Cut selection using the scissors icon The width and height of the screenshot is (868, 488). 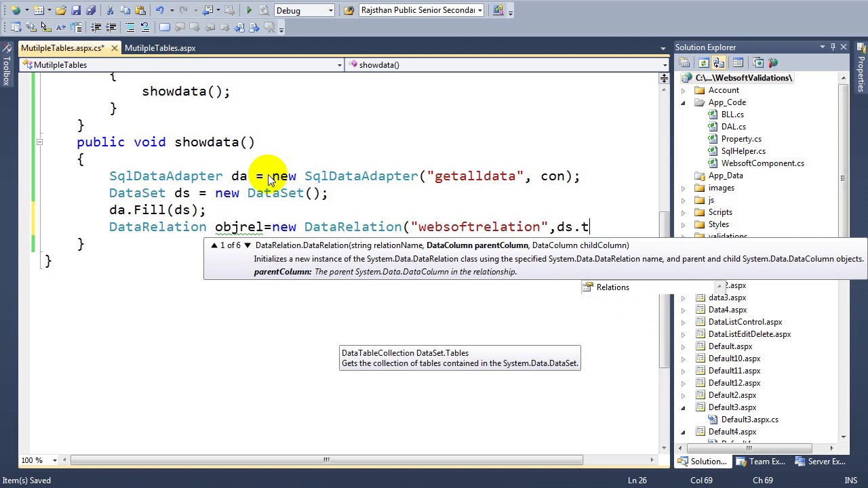coord(110,10)
